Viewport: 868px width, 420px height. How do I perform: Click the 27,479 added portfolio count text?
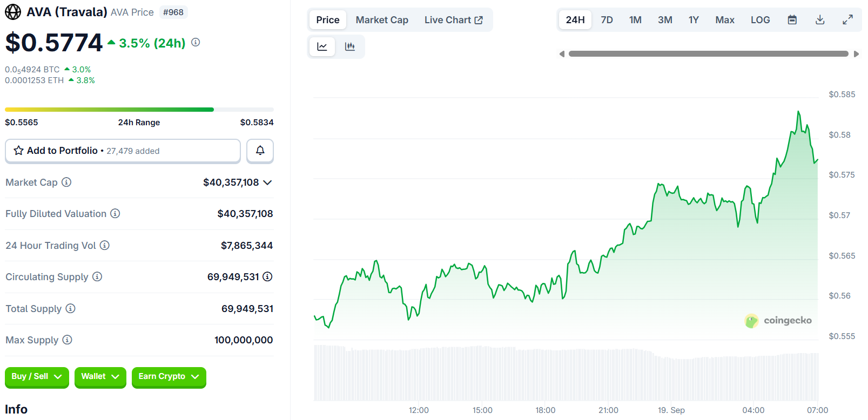pyautogui.click(x=133, y=151)
